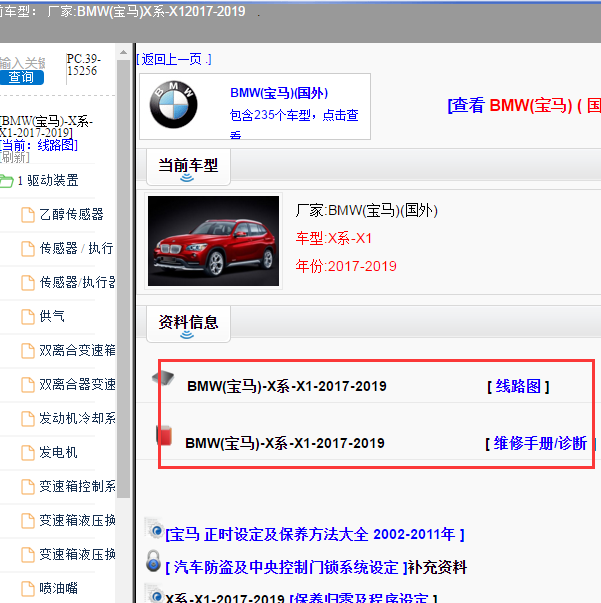Click the document icon beside 乙醇传感器
The image size is (601, 603).
point(28,215)
